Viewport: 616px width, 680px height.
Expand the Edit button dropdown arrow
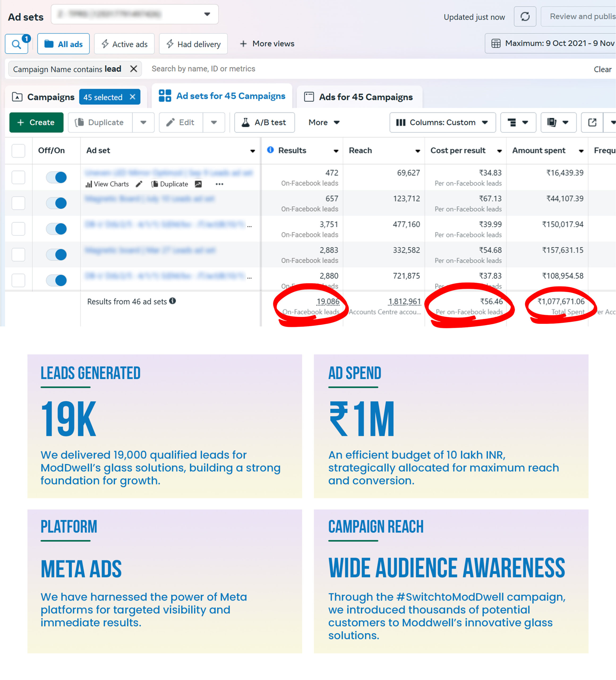tap(214, 122)
